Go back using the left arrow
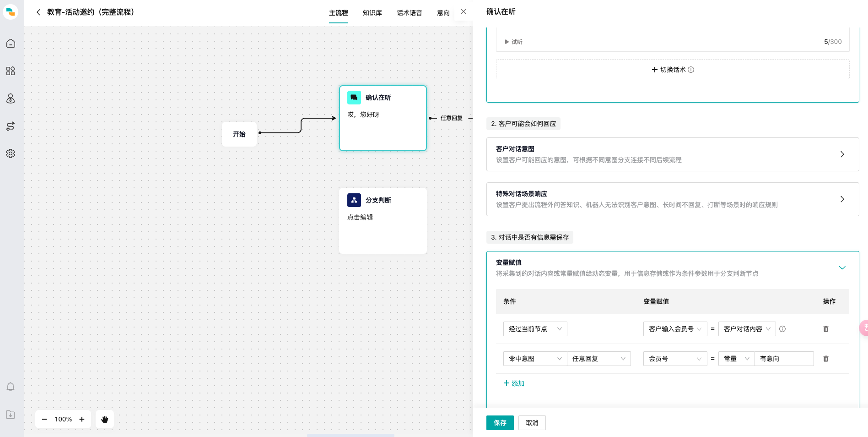Image resolution: width=868 pixels, height=437 pixels. point(38,12)
